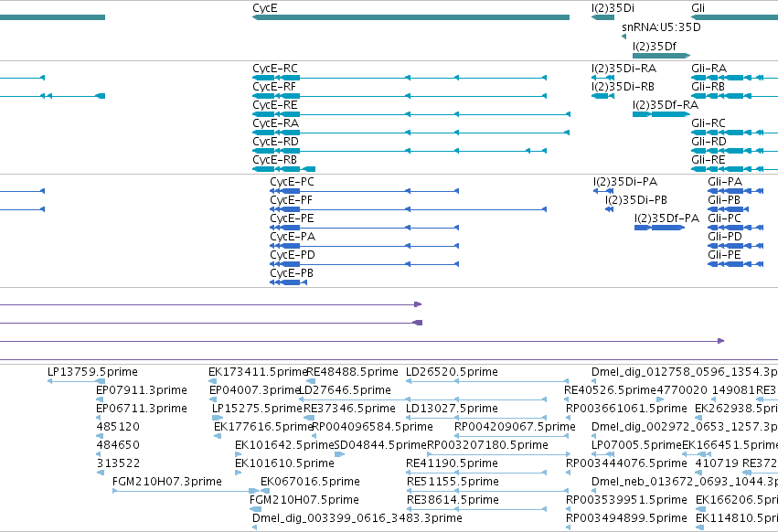This screenshot has height=532, width=778.
Task: Click the l(2)35Di-PB protein label
Action: pyautogui.click(x=635, y=200)
